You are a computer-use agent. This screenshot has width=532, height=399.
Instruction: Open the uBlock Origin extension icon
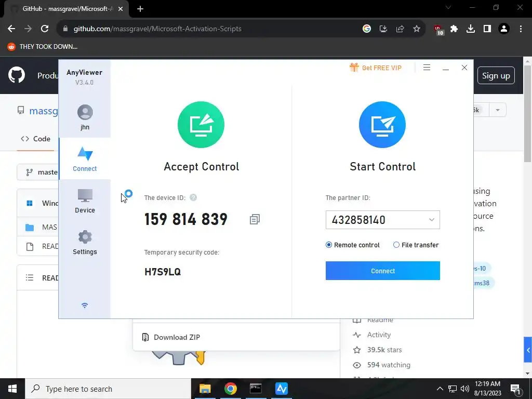pyautogui.click(x=438, y=30)
